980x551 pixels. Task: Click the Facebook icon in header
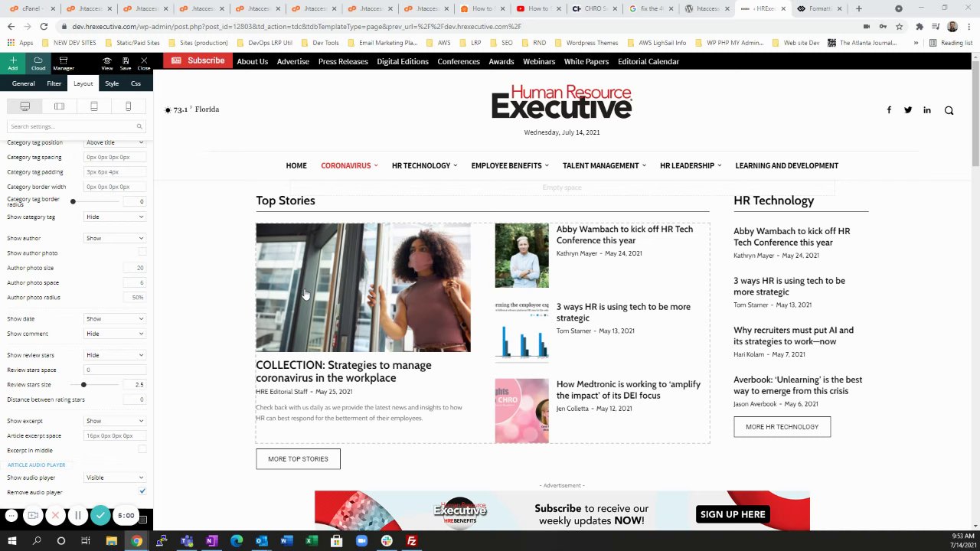889,110
